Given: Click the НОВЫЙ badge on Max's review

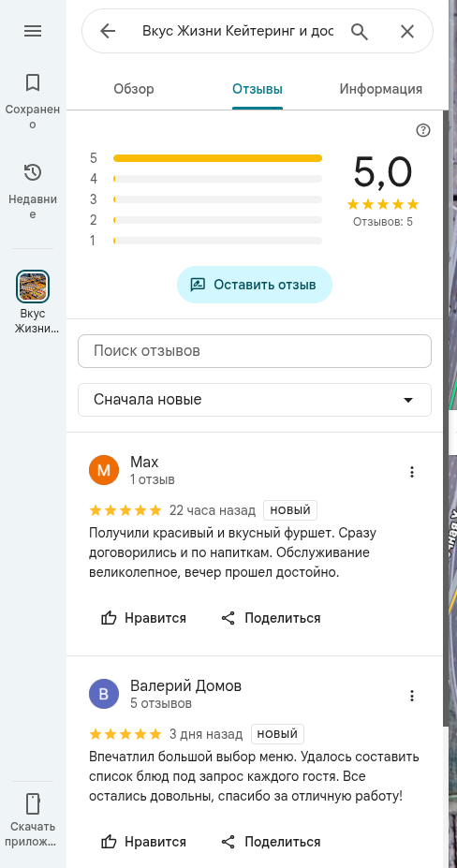Looking at the screenshot, I should [x=290, y=509].
